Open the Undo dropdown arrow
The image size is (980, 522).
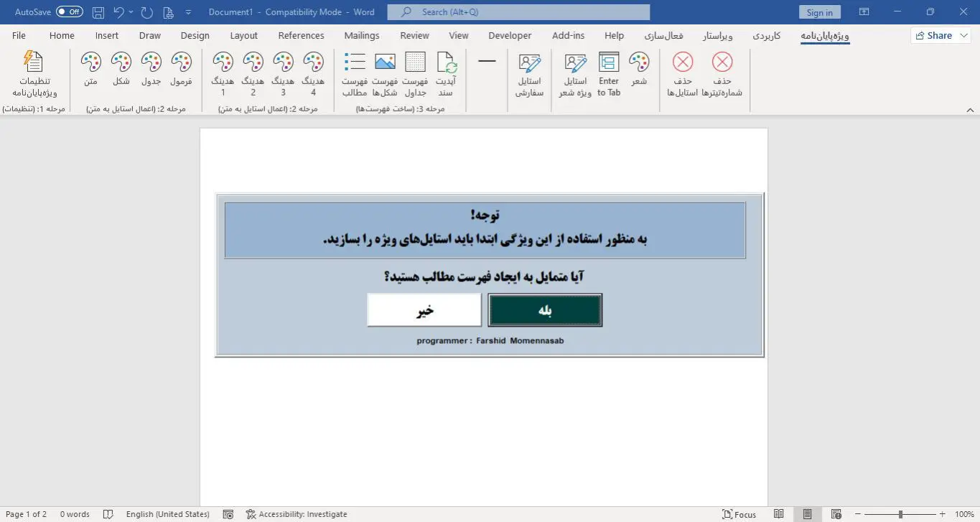pyautogui.click(x=131, y=11)
